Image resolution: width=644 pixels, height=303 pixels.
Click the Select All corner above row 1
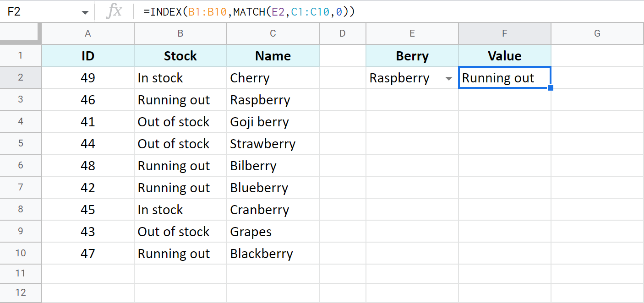21,33
